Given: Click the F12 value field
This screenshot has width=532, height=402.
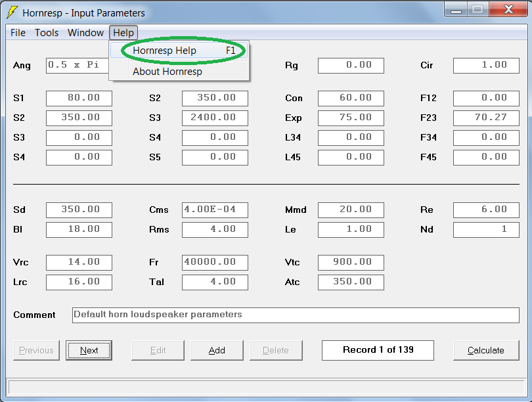Looking at the screenshot, I should pos(486,99).
